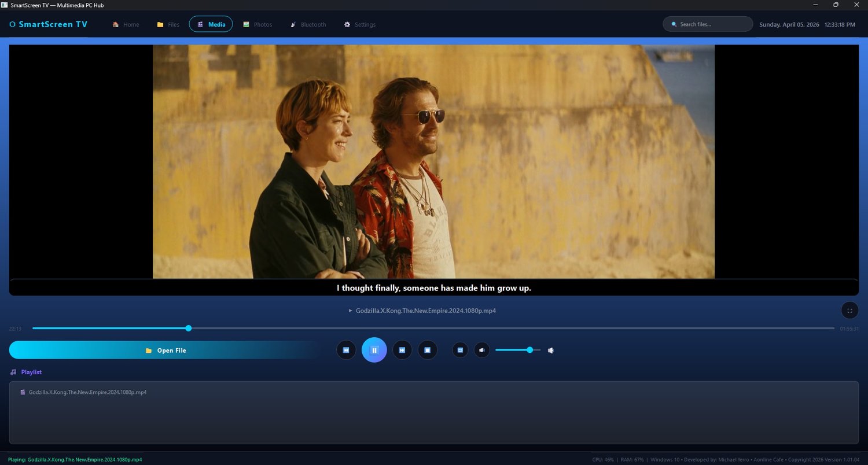Mute audio with the round speaker button
868x465 pixels.
(x=482, y=350)
